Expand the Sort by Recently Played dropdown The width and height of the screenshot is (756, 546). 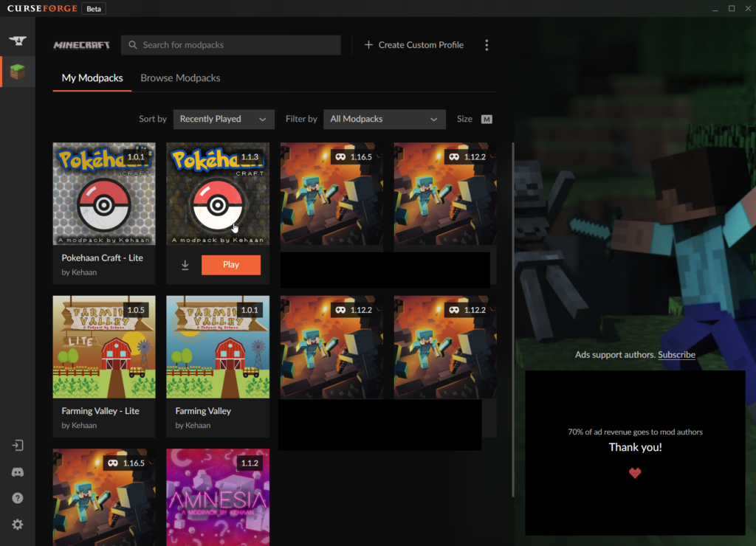pyautogui.click(x=224, y=119)
